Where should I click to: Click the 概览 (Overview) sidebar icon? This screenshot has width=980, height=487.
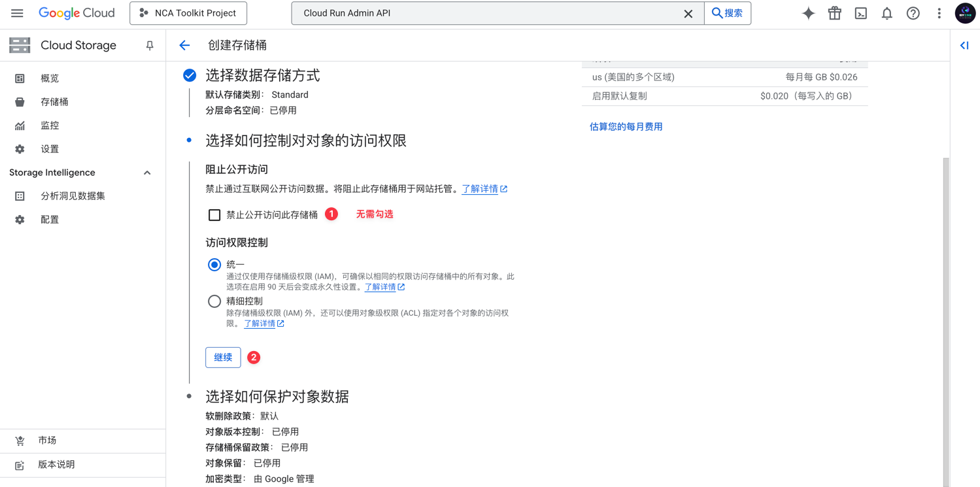(x=19, y=78)
